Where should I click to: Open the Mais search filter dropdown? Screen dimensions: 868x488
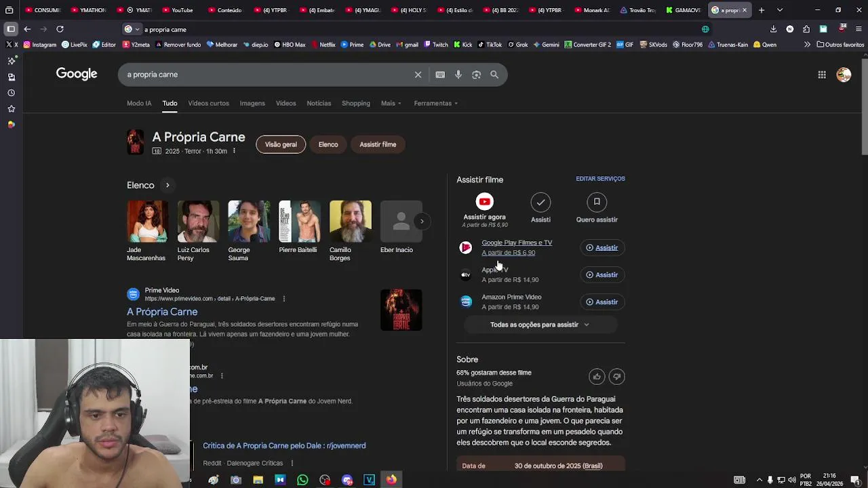coord(391,104)
